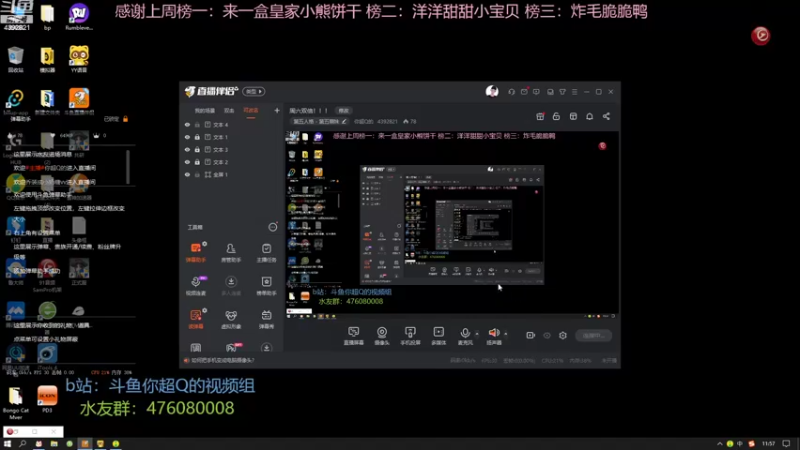Hide the 文本 4 source with its eye icon
Viewport: 800px width, 450px height.
click(x=187, y=124)
